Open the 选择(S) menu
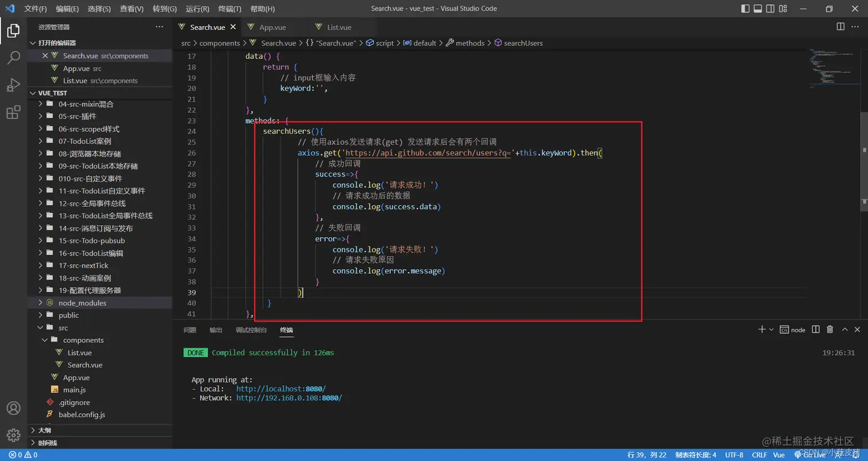The width and height of the screenshot is (868, 461). tap(99, 9)
